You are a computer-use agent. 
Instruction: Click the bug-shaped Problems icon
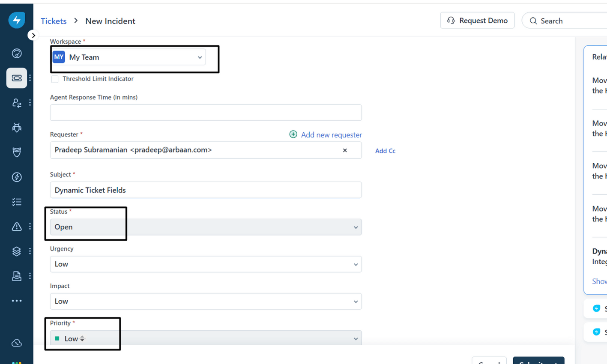[16, 128]
